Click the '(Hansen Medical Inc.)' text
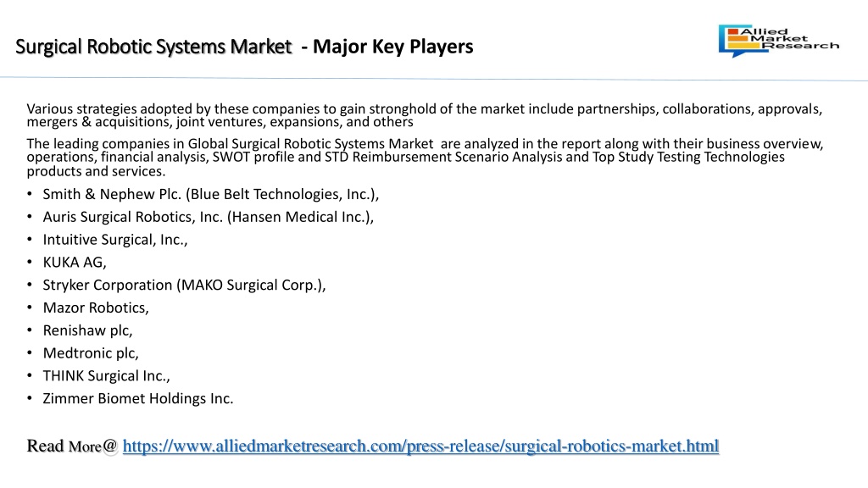The width and height of the screenshot is (868, 488). 301,217
